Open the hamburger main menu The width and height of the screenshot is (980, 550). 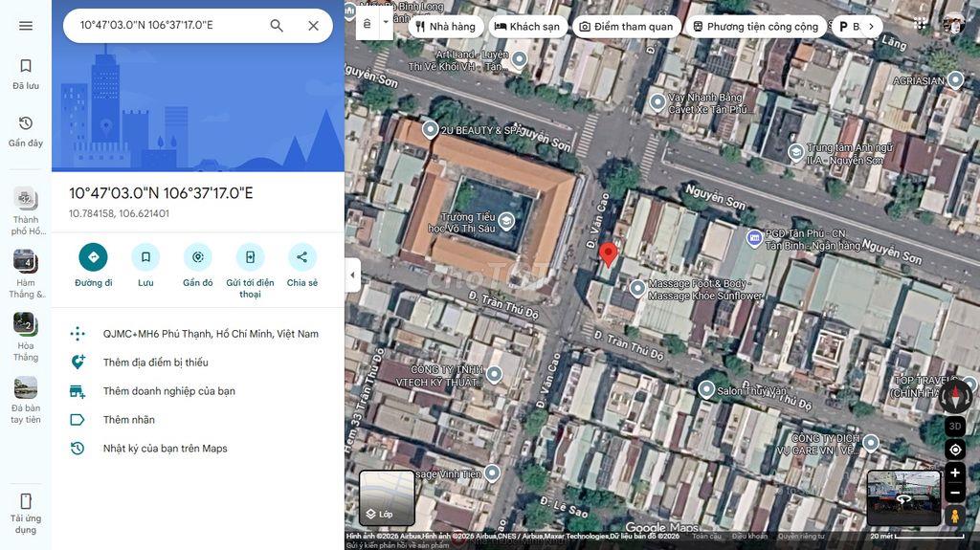26,26
